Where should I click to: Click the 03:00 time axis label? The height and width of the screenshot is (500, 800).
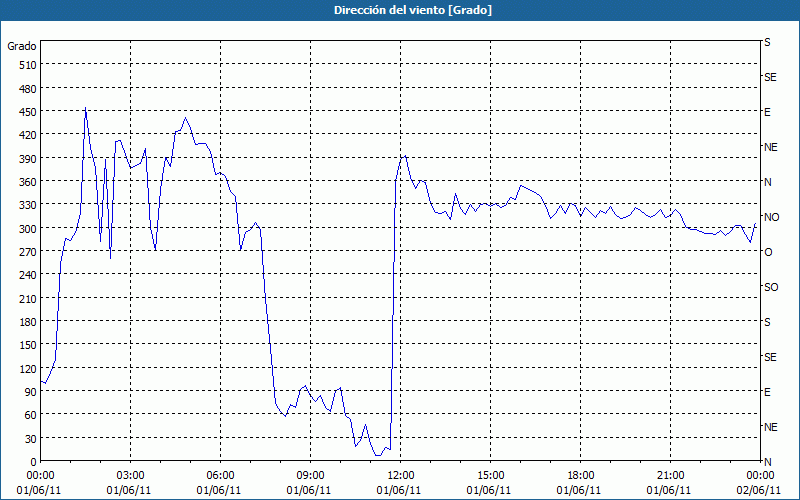pyautogui.click(x=130, y=476)
